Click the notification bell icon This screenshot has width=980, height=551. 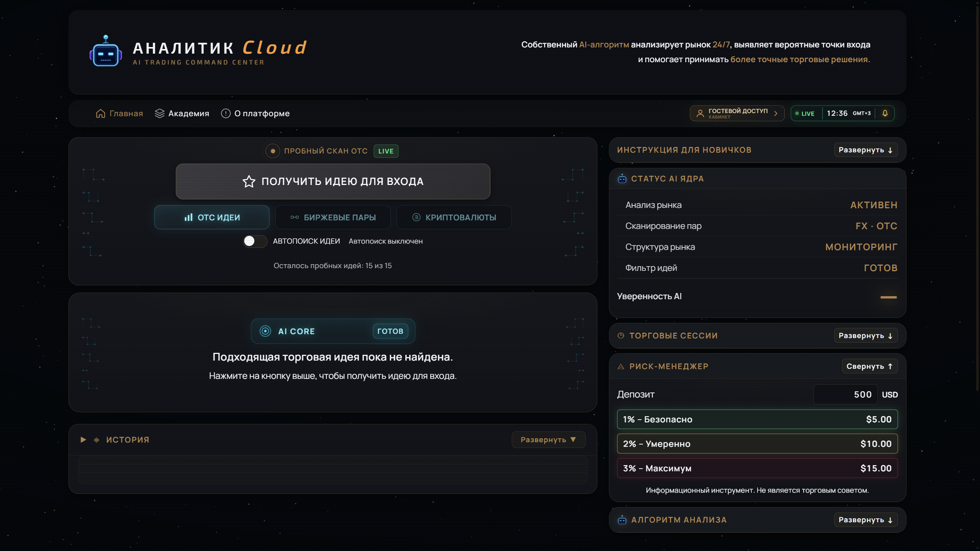(885, 113)
